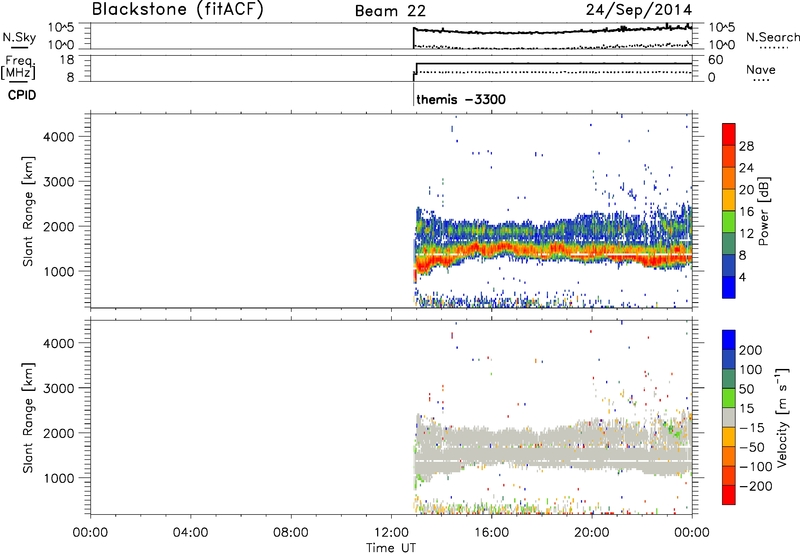This screenshot has height=554, width=800.
Task: Click the '60' Nave axis value
Action: [715, 60]
